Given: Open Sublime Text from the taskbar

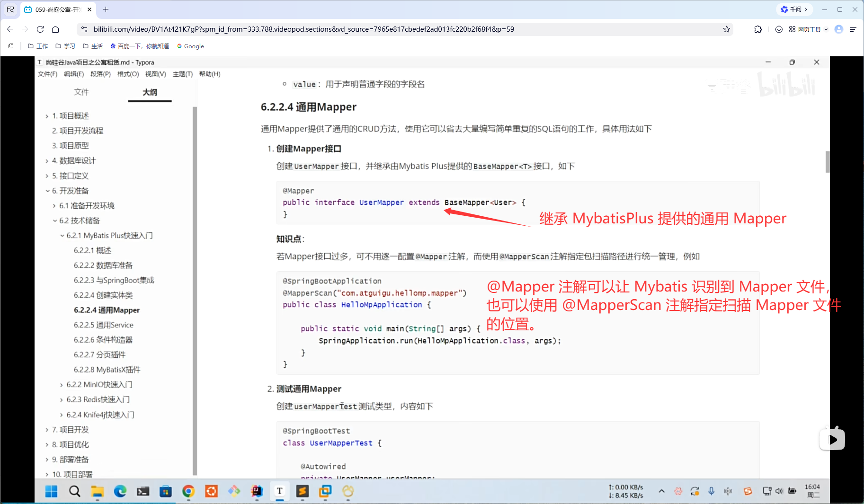Looking at the screenshot, I should (x=303, y=491).
